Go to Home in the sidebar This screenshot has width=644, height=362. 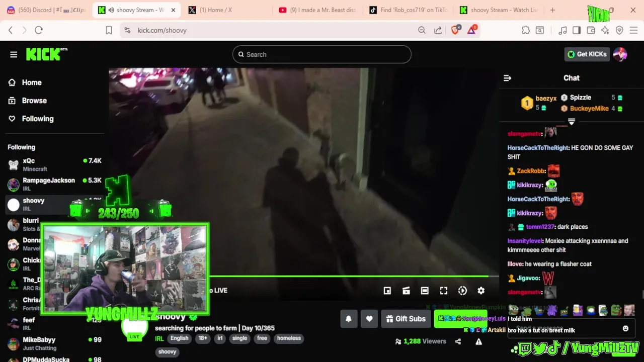click(31, 82)
